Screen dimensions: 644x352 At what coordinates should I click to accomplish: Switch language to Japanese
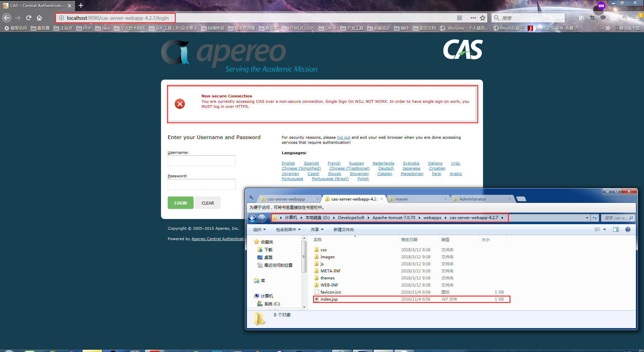coord(411,168)
